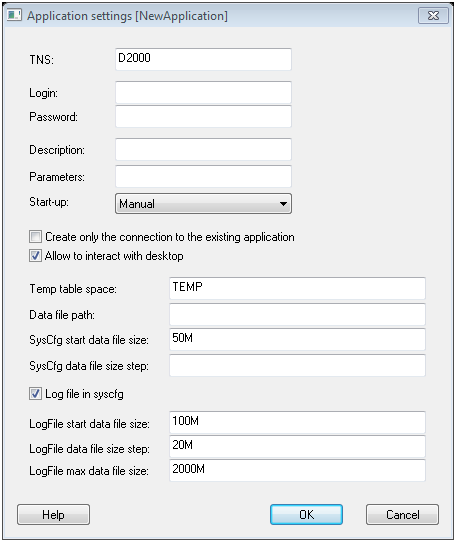
Task: Edit LogFile start data file size
Action: click(297, 422)
